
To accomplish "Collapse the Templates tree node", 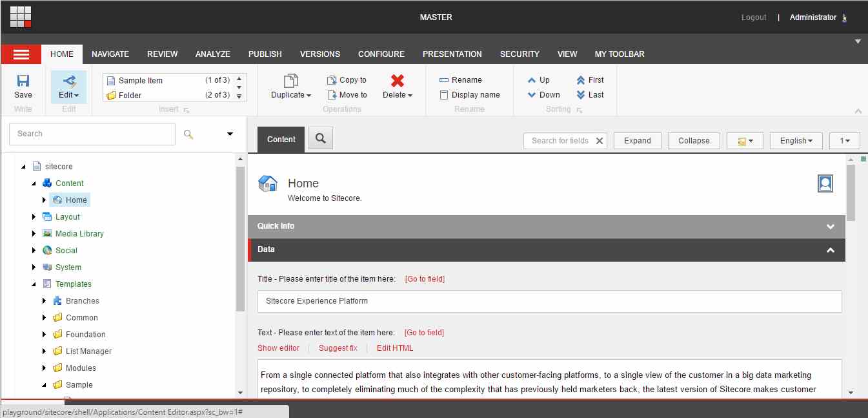I will [x=34, y=284].
